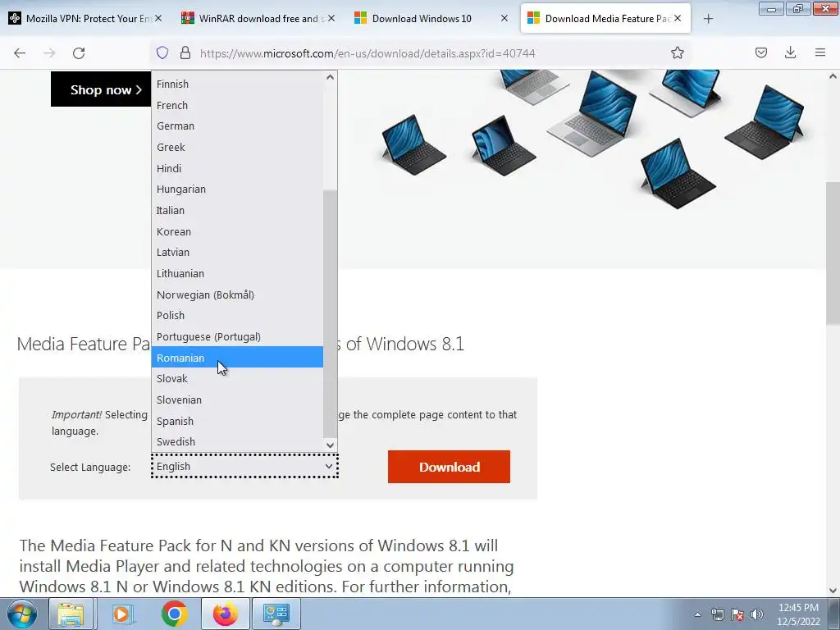
Task: Collapse the Select Language English combo box
Action: [244, 466]
